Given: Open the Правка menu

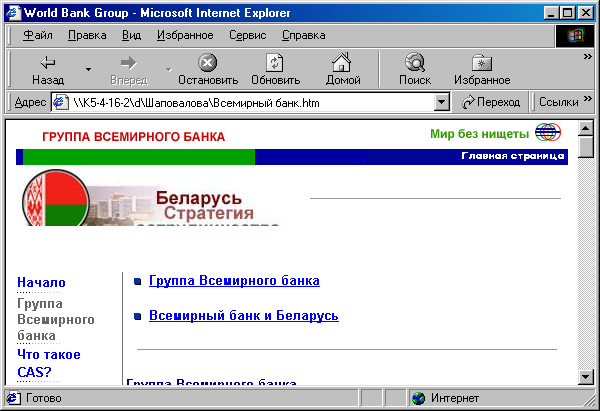Looking at the screenshot, I should coord(87,35).
